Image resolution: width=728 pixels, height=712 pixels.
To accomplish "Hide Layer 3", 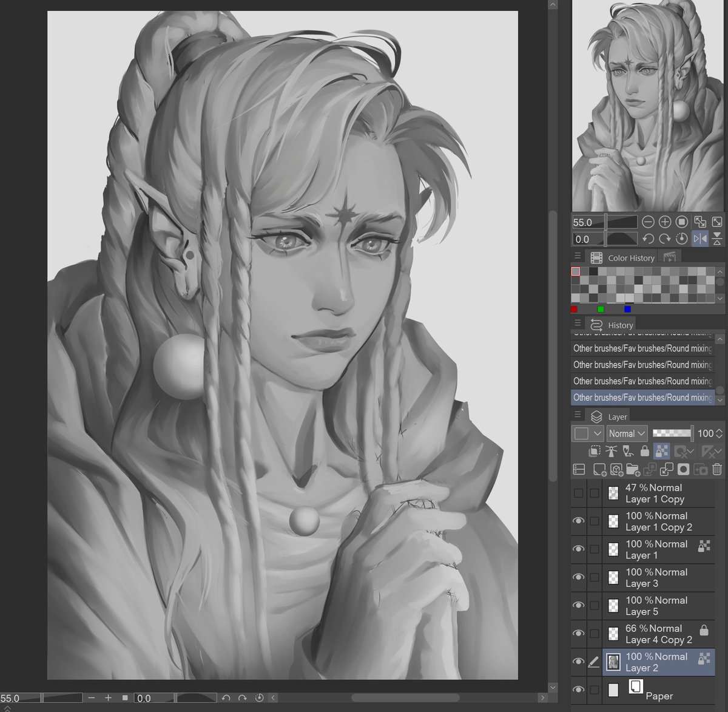I will click(x=578, y=577).
